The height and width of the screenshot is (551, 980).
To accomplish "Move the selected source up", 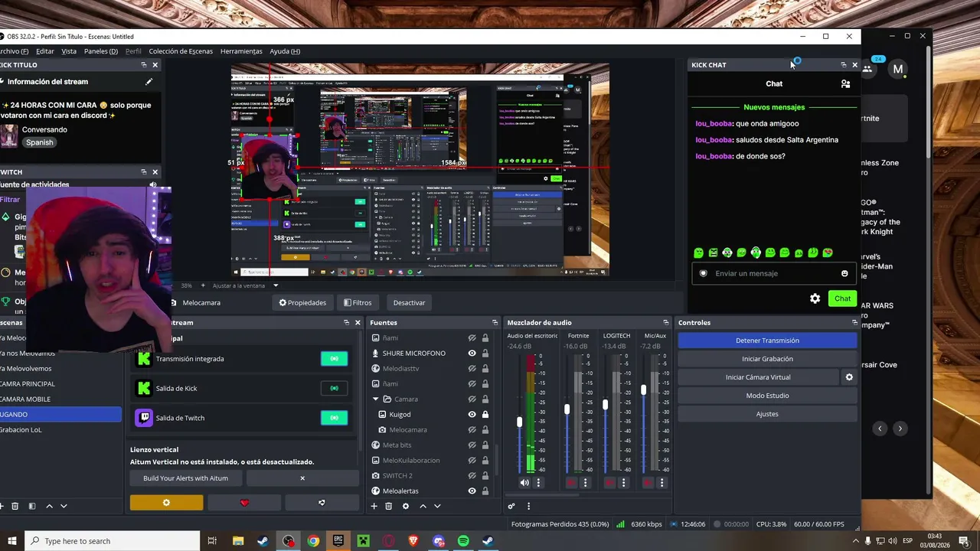I will tap(423, 506).
